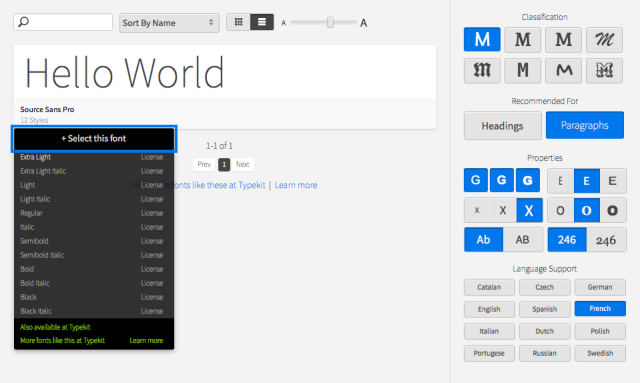Switch to grid view
Screen dimensions: 640x383
(238, 22)
